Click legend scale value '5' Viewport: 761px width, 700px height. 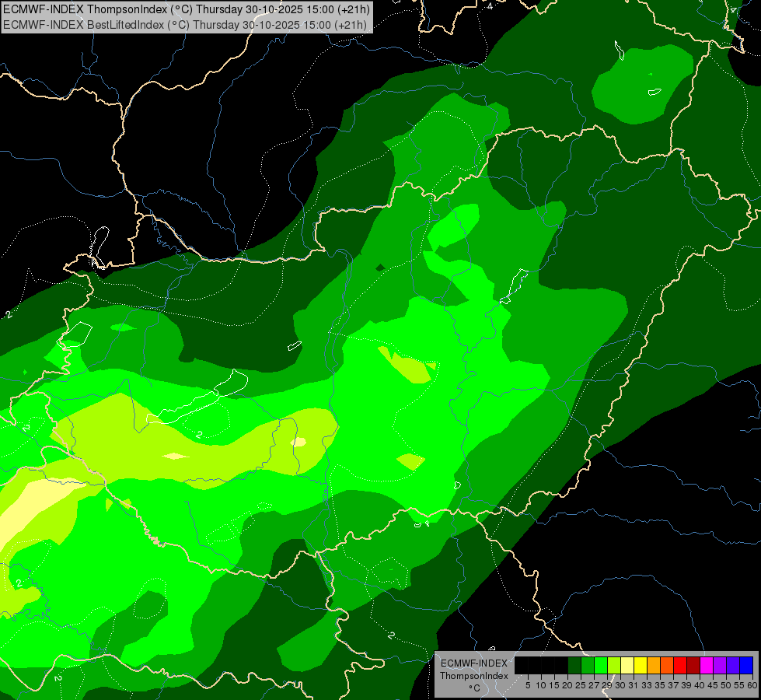[528, 685]
